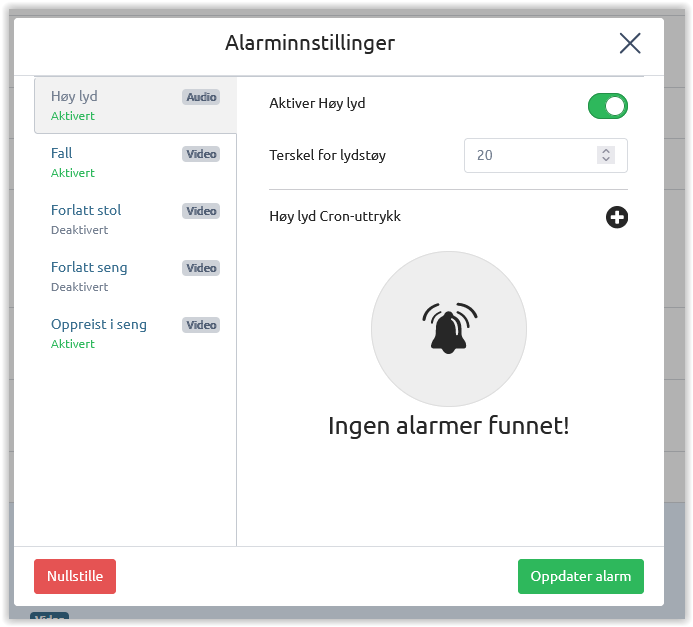
Task: Decrease the noise threshold with down arrow
Action: (x=606, y=159)
